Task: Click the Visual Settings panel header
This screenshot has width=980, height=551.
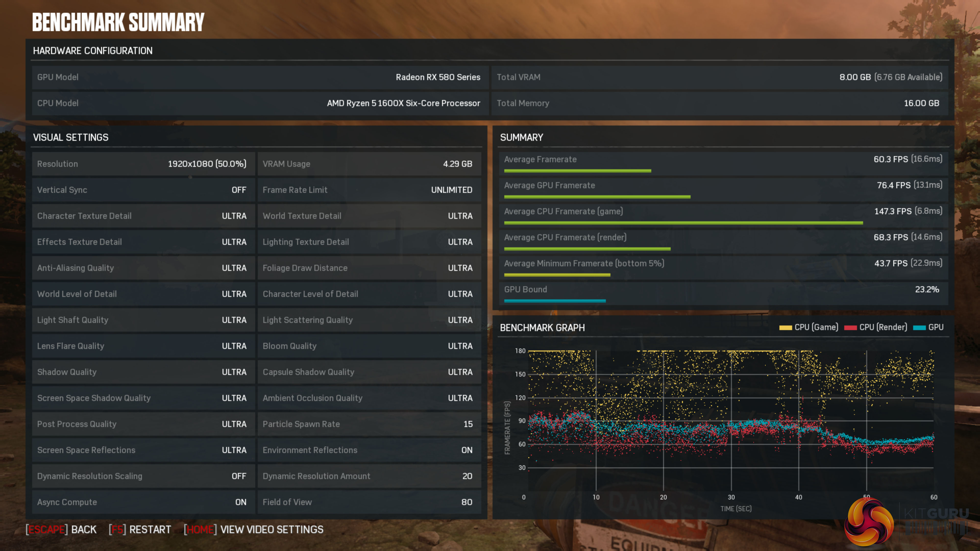Action: [x=71, y=137]
